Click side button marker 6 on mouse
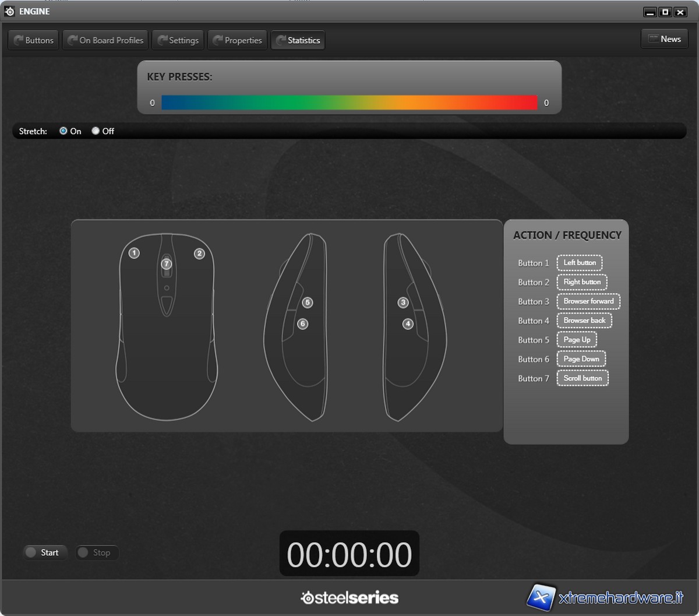The image size is (699, 616). (302, 324)
